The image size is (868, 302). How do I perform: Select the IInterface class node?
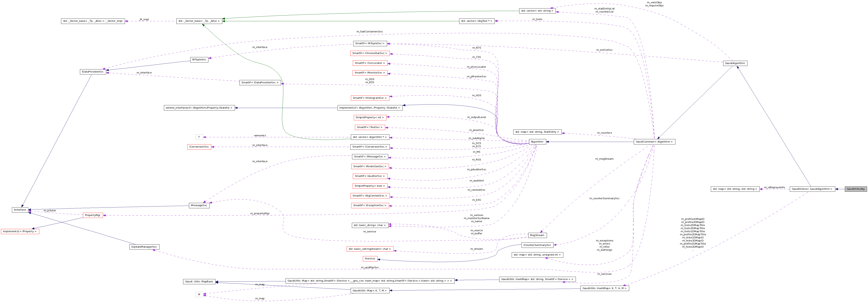coord(20,210)
